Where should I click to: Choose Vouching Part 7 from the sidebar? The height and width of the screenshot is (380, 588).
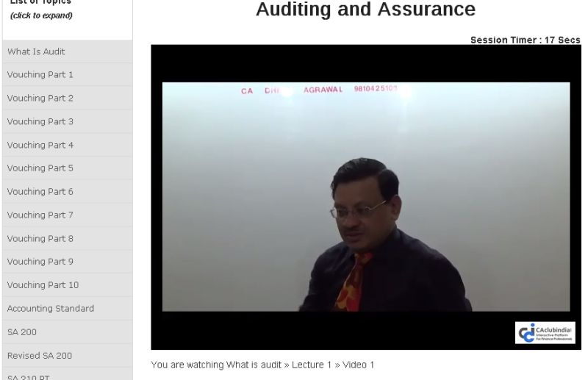pyautogui.click(x=68, y=215)
